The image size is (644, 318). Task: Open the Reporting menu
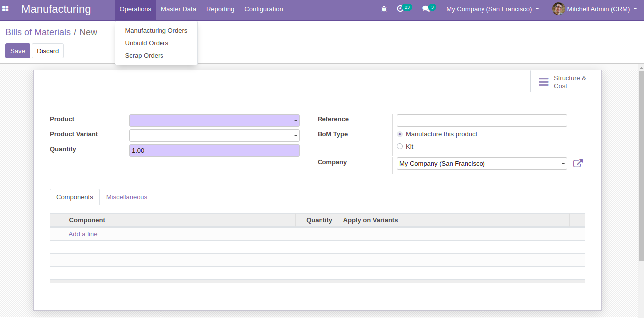click(x=220, y=9)
